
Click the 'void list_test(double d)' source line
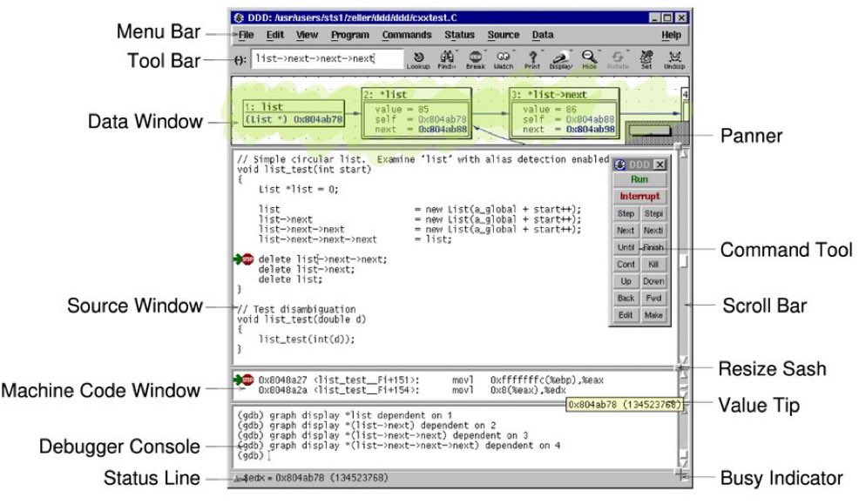(301, 319)
